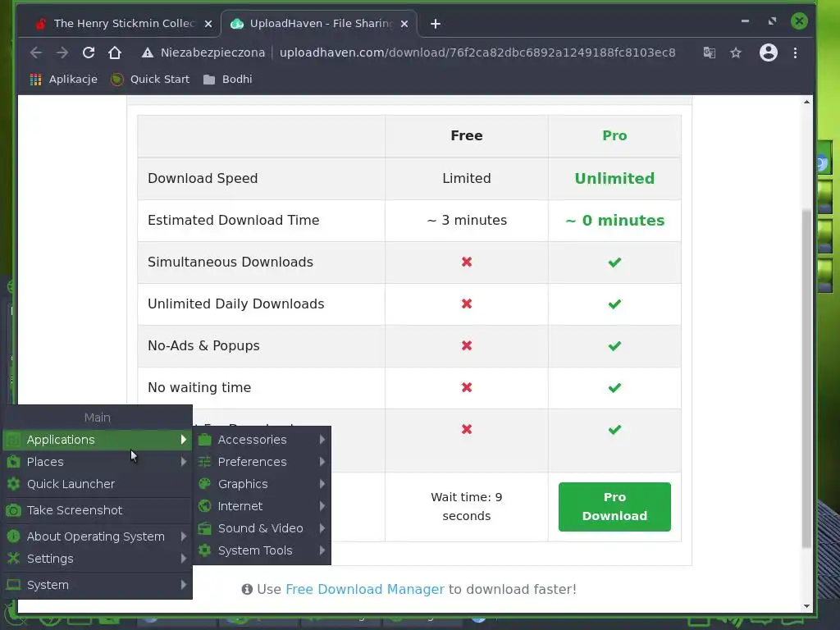Image resolution: width=840 pixels, height=630 pixels.
Task: Expand arrow beside Graphics entry
Action: (x=322, y=484)
